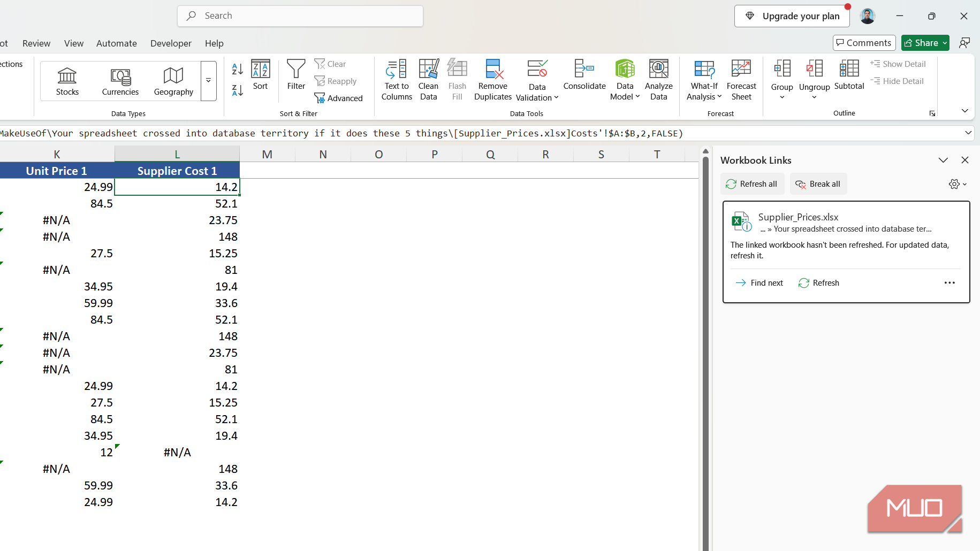Open the Group dropdown arrow
This screenshot has height=551, width=980.
(x=782, y=97)
